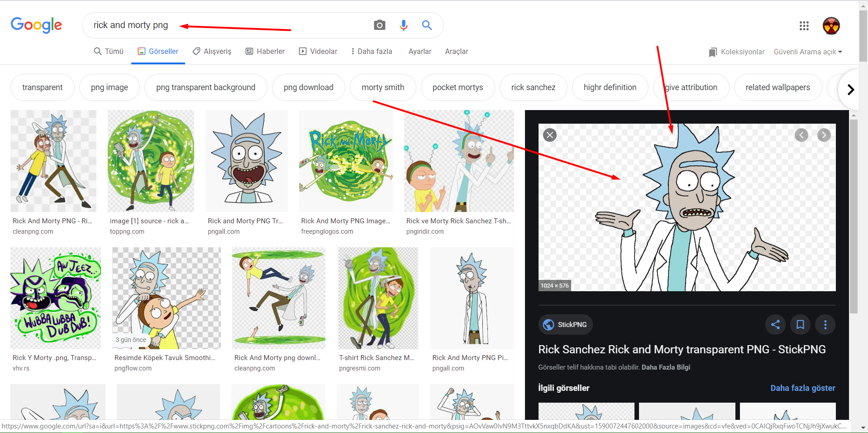The width and height of the screenshot is (868, 433).
Task: Click the StickPNG source chip
Action: [565, 324]
